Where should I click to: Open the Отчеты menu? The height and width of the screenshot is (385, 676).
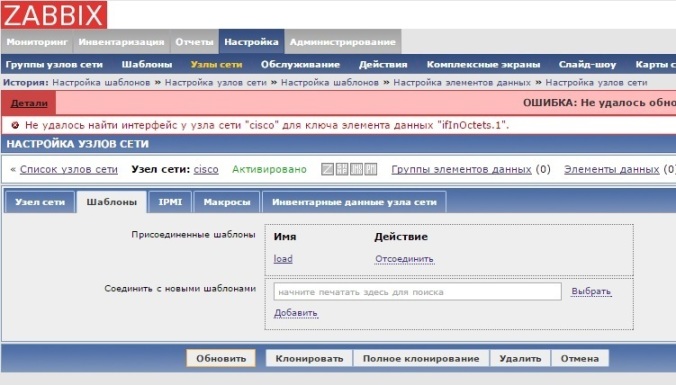194,42
